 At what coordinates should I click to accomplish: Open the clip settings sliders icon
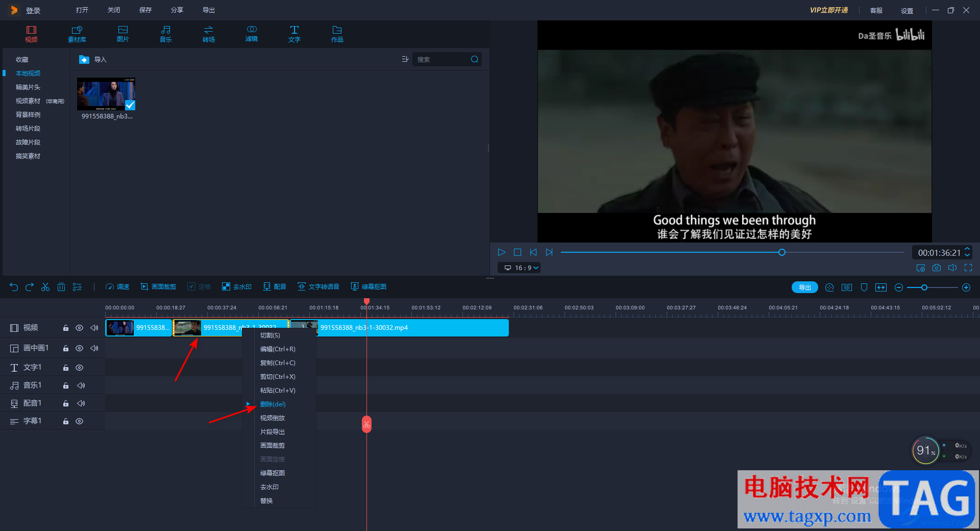click(x=77, y=287)
